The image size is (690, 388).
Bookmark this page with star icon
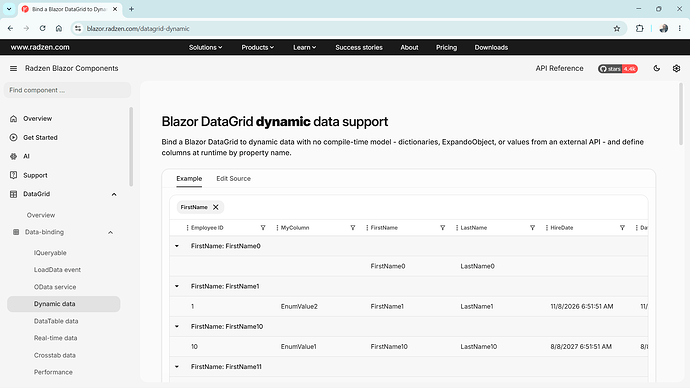coord(617,29)
